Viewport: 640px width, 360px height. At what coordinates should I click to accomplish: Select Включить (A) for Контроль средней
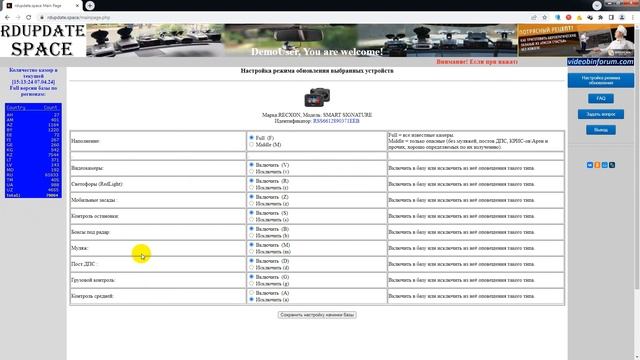251,293
